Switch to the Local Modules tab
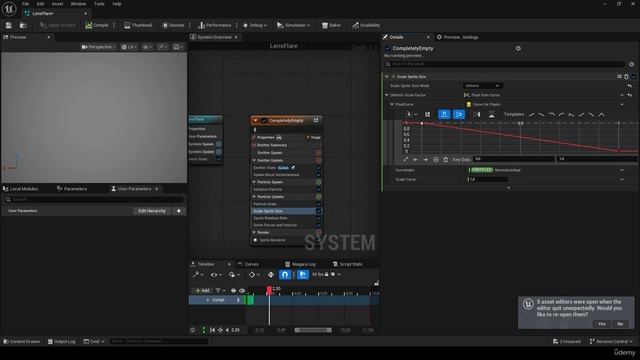 pyautogui.click(x=20, y=189)
